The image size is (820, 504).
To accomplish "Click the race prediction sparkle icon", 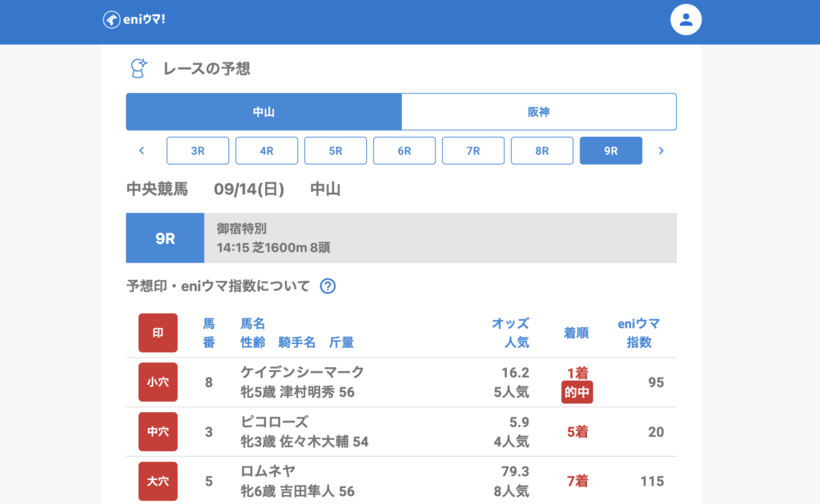I will pos(139,69).
